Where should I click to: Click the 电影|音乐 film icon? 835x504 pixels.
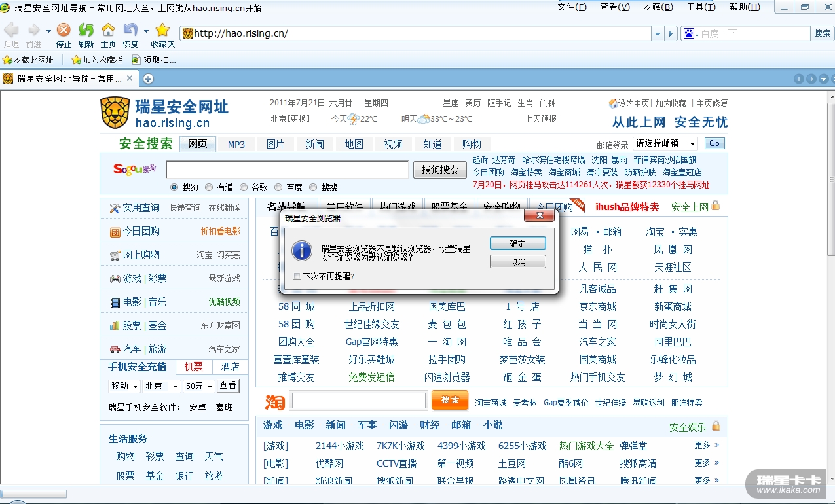point(115,302)
